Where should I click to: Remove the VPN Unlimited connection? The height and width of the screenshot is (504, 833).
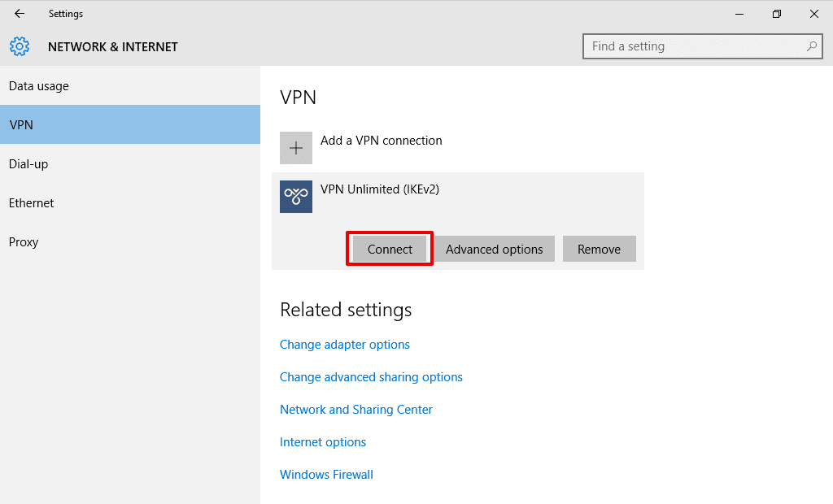point(599,249)
